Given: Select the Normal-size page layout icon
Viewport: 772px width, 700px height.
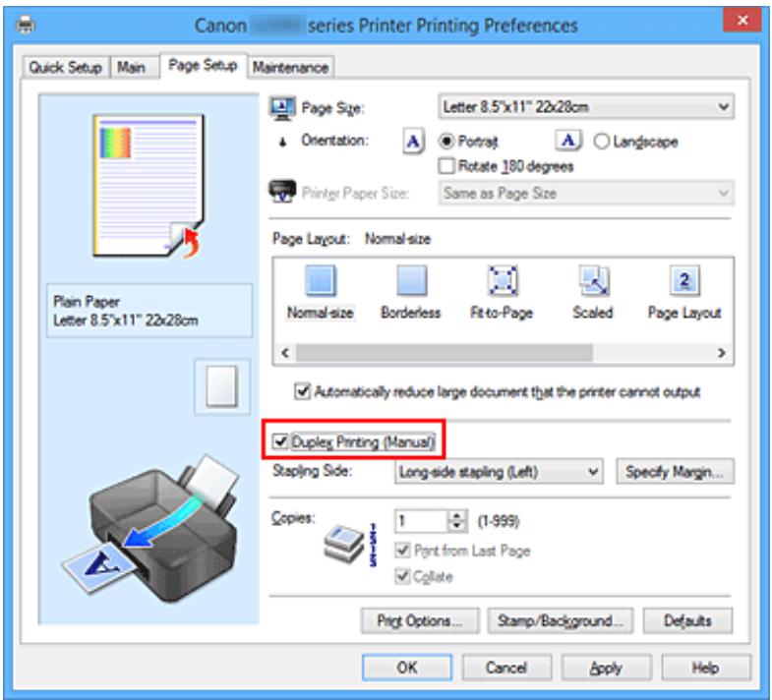Looking at the screenshot, I should click(x=319, y=283).
